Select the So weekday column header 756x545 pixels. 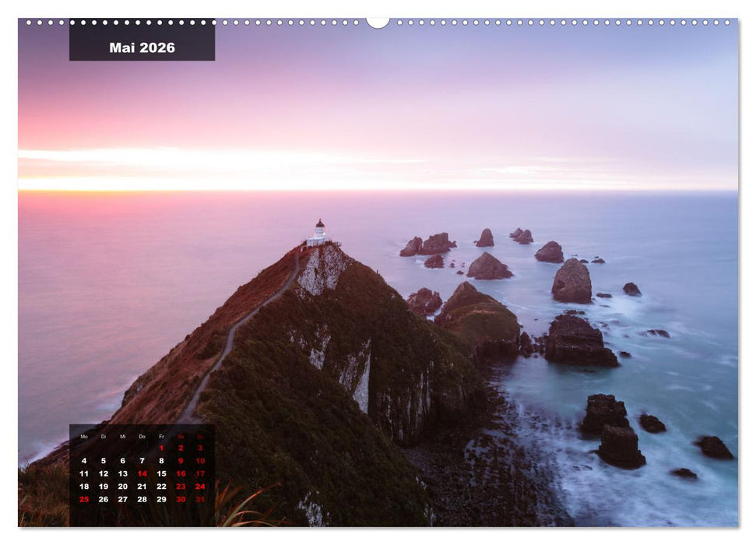pos(200,436)
